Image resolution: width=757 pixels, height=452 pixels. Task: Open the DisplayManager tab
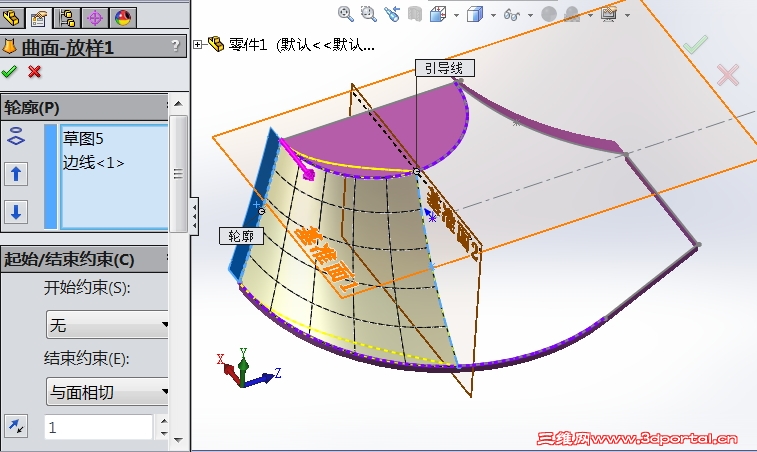[x=123, y=18]
